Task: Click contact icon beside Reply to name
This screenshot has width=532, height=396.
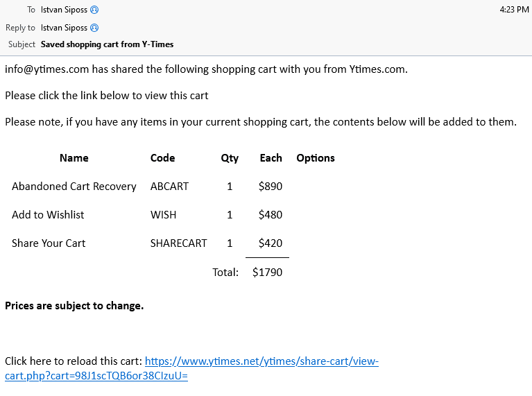Action: pos(94,28)
